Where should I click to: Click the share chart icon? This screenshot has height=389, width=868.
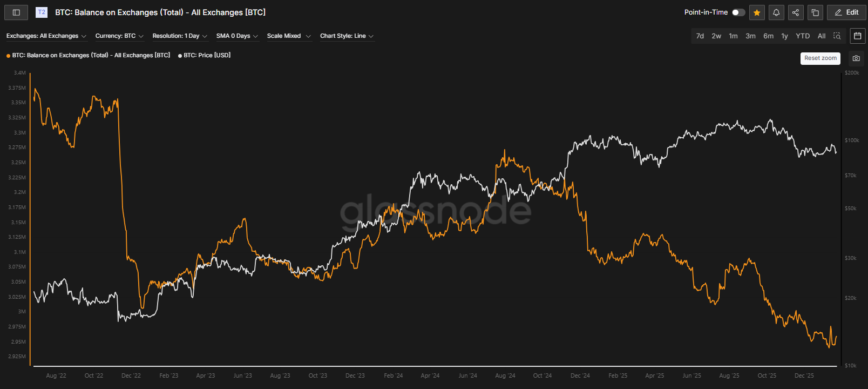(796, 12)
